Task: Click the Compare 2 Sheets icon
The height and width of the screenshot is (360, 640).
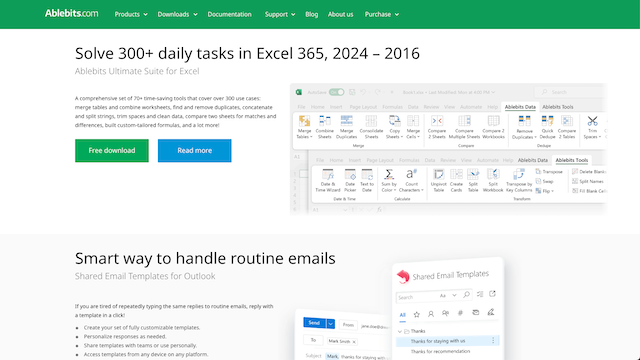Action: point(437,121)
